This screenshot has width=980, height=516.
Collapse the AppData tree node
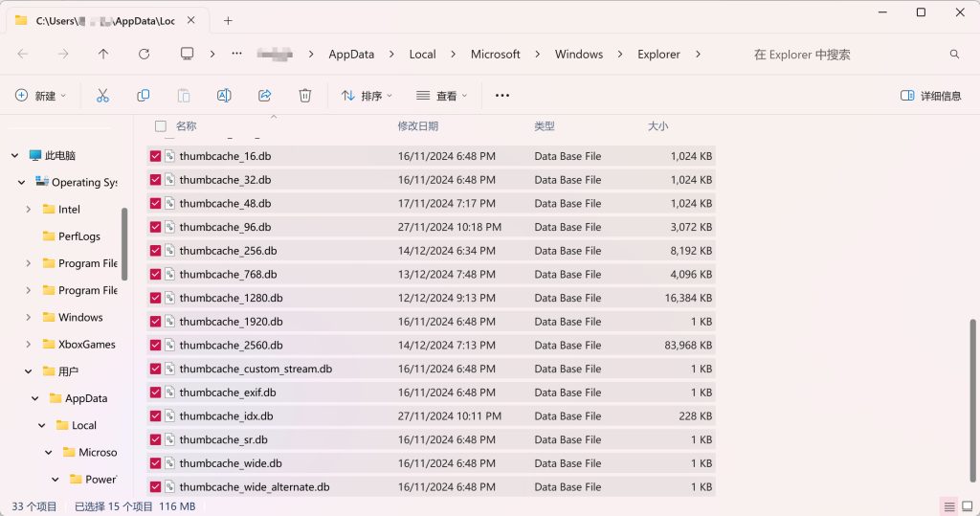[35, 398]
